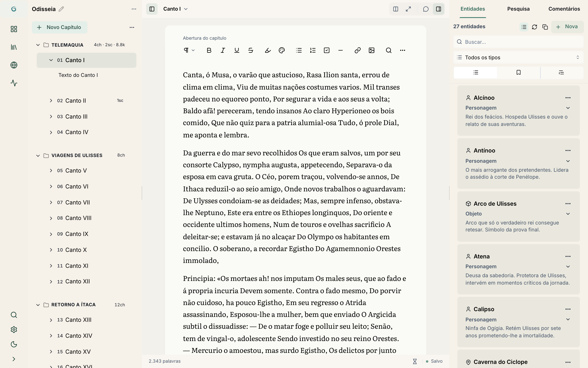Open the paragraph style dropdown
Screen dimensions: 588x368
click(189, 50)
